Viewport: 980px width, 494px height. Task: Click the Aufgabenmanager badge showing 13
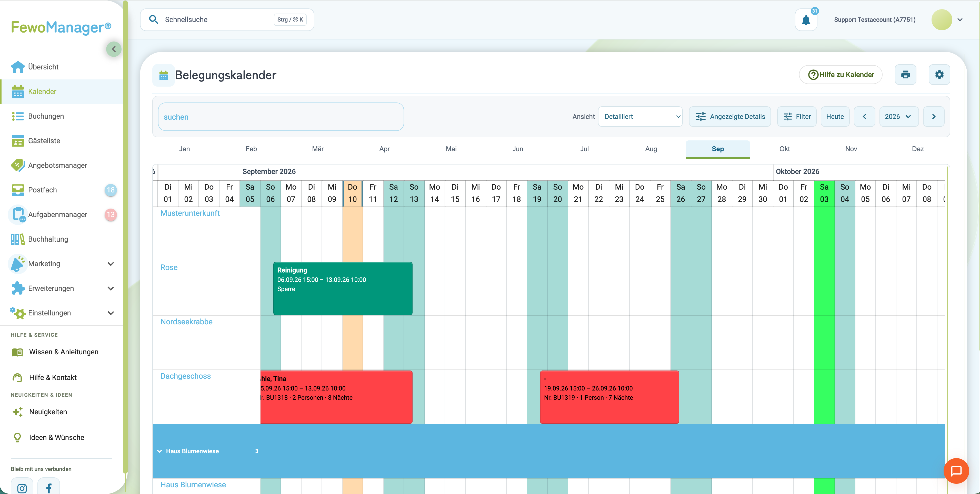pos(111,215)
